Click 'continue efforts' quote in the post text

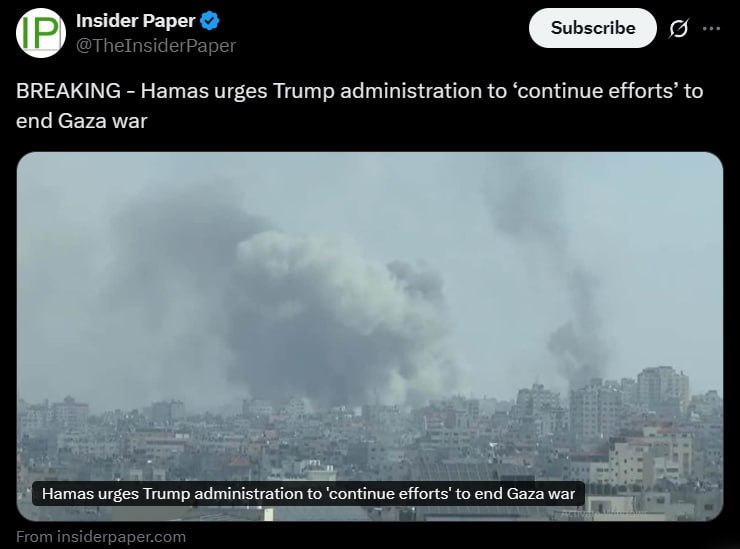[x=596, y=91]
